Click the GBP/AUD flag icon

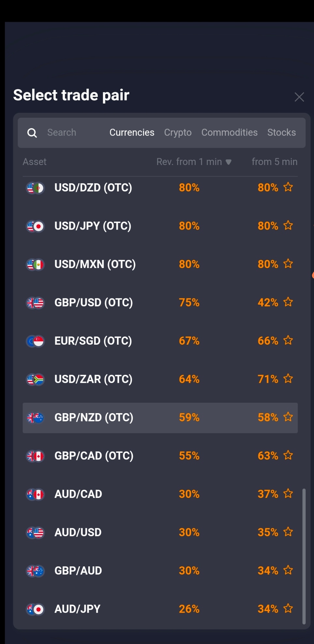click(35, 571)
